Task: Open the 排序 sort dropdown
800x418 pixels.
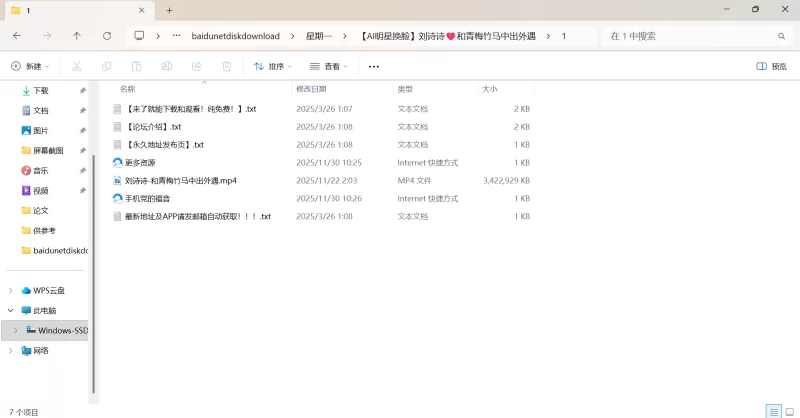Action: (x=272, y=66)
